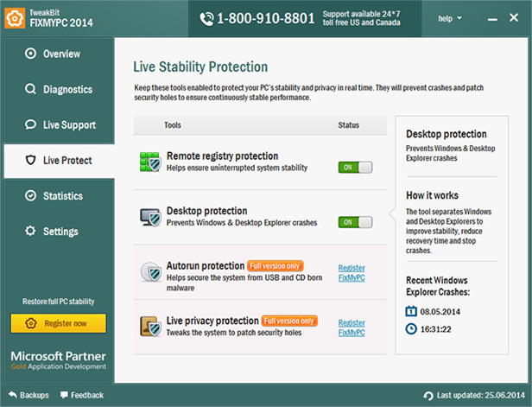Click Support available 24*7 text

pos(361,14)
